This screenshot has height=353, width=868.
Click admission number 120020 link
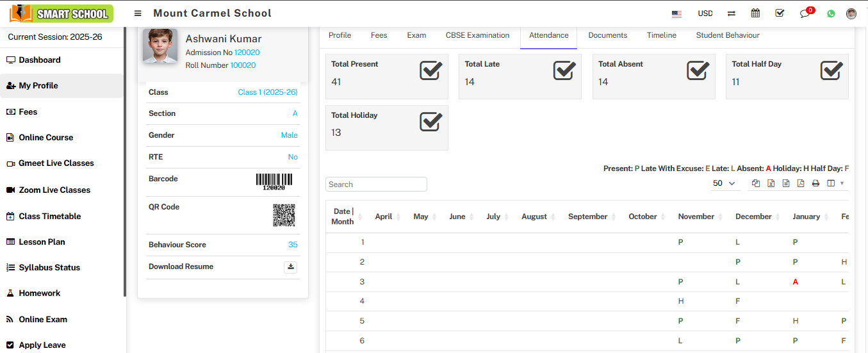click(247, 53)
